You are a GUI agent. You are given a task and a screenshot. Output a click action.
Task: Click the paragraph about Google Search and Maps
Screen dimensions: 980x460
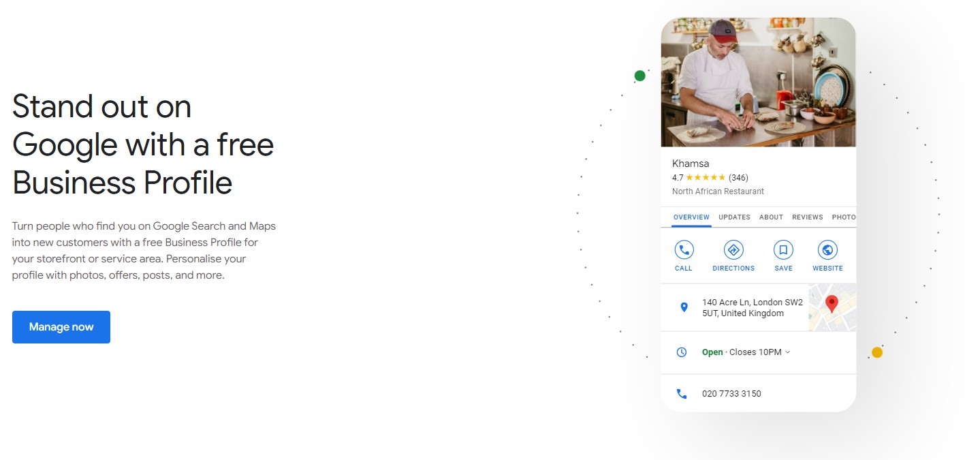[x=144, y=251]
